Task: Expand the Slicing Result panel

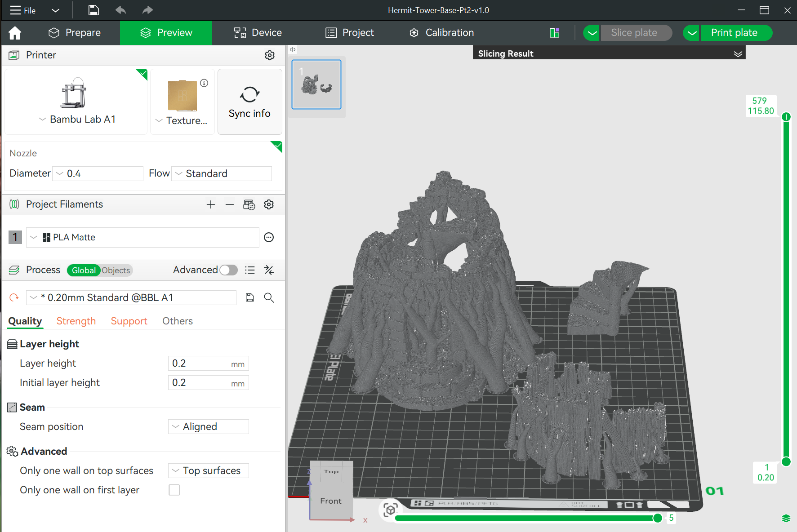Action: coord(738,54)
